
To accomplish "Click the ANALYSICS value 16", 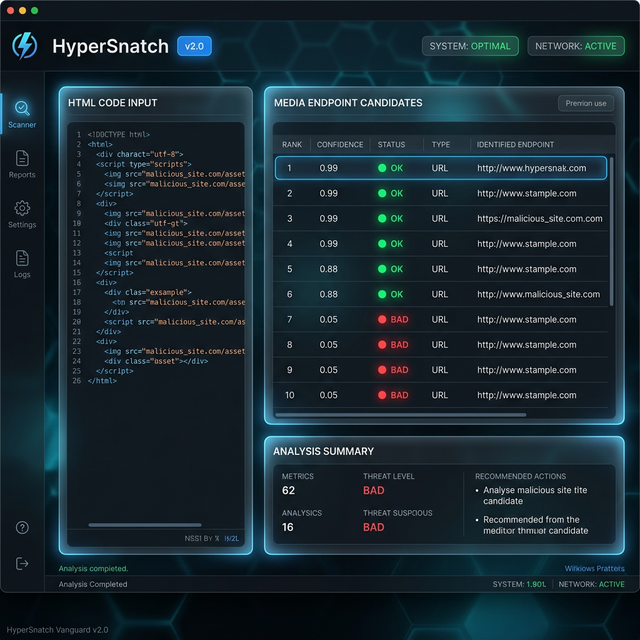I will [287, 527].
